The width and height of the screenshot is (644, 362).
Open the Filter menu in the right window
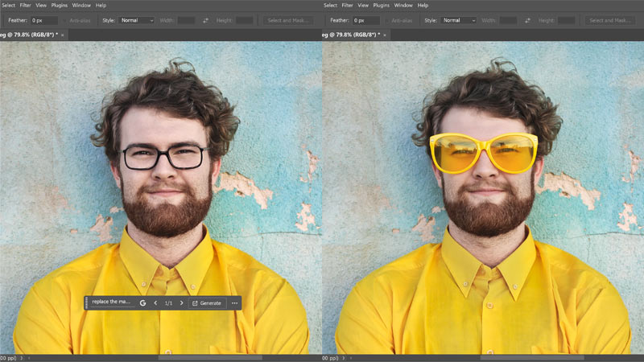348,6
